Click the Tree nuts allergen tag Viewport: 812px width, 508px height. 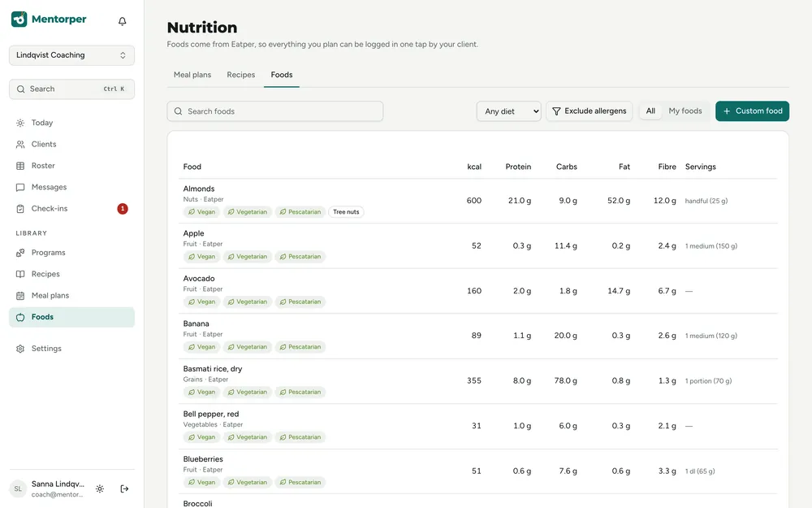coord(346,212)
